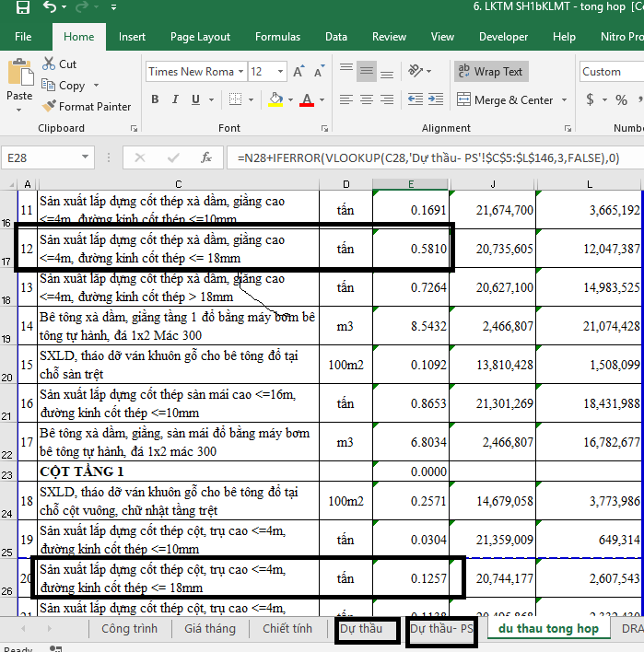Viewport: 644px width, 652px height.
Task: Customize the Quick Access Toolbar
Action: click(113, 7)
